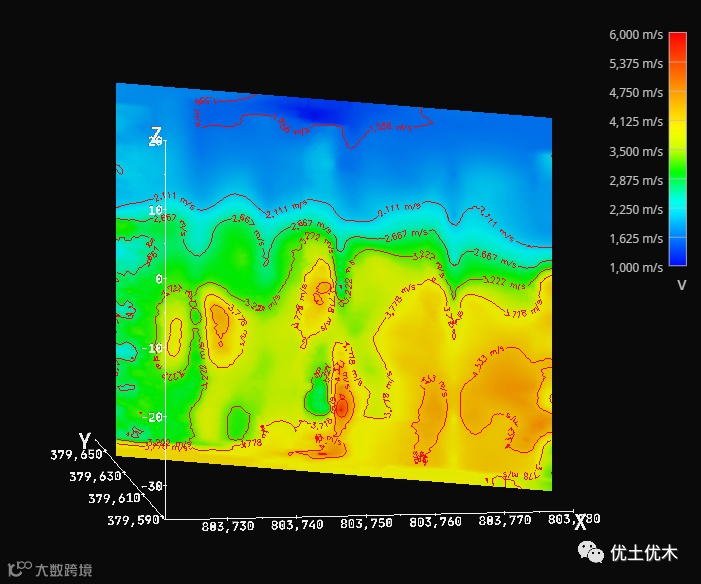
Task: Click the 优土优木 watermark text
Action: [644, 553]
